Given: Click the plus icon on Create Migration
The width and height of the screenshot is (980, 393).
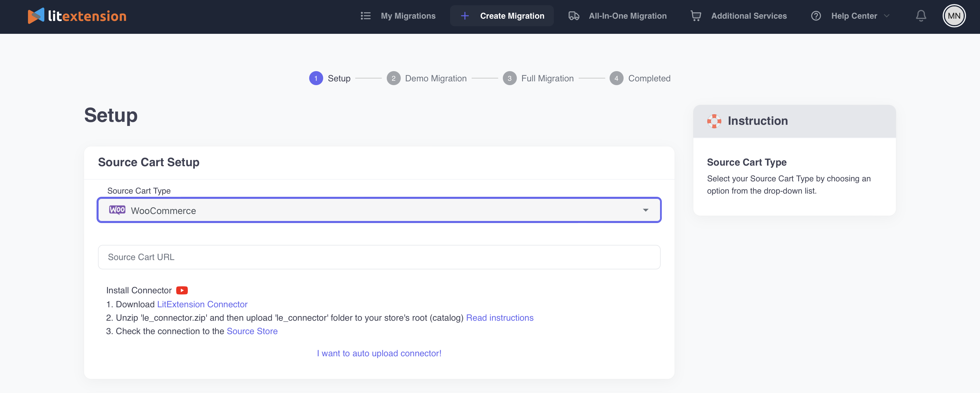Looking at the screenshot, I should [465, 16].
